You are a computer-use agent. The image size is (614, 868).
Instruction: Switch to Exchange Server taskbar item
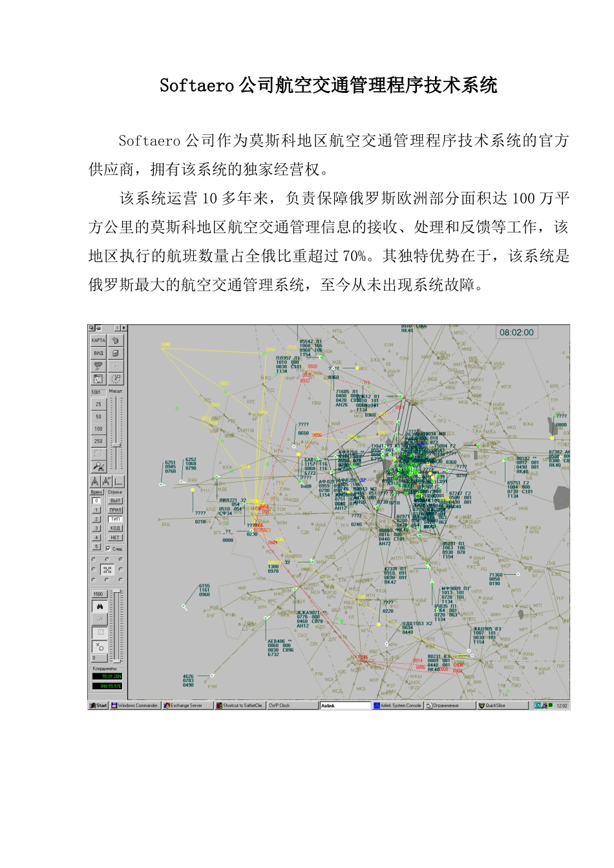187,705
